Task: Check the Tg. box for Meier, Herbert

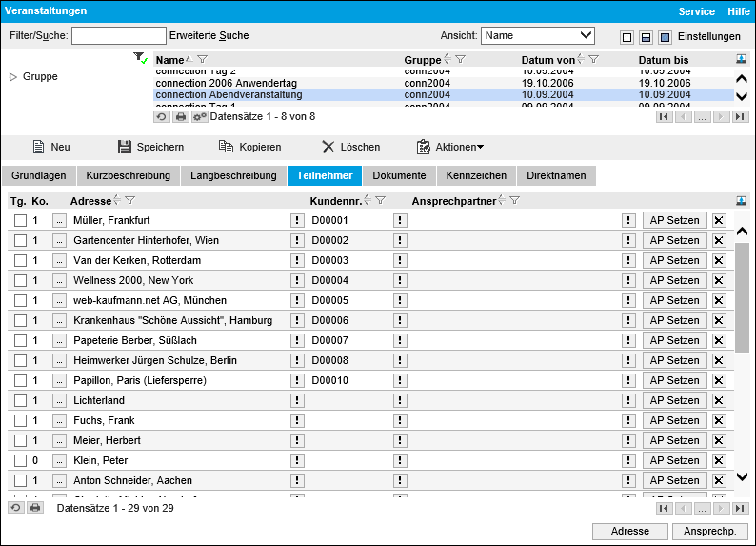Action: 20,441
